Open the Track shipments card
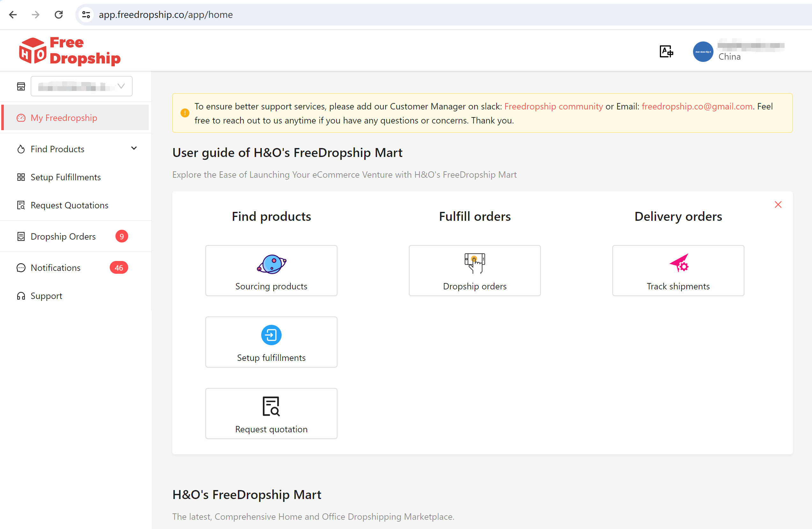 (x=678, y=271)
